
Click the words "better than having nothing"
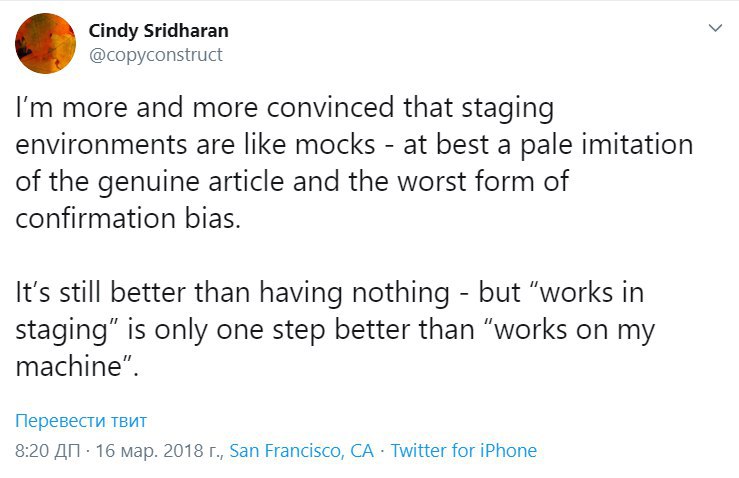point(279,293)
